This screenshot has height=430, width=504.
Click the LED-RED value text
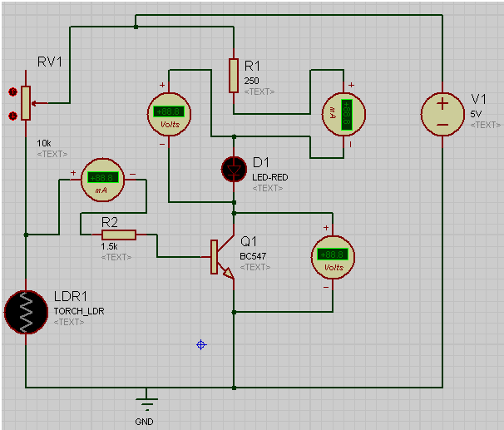point(270,177)
